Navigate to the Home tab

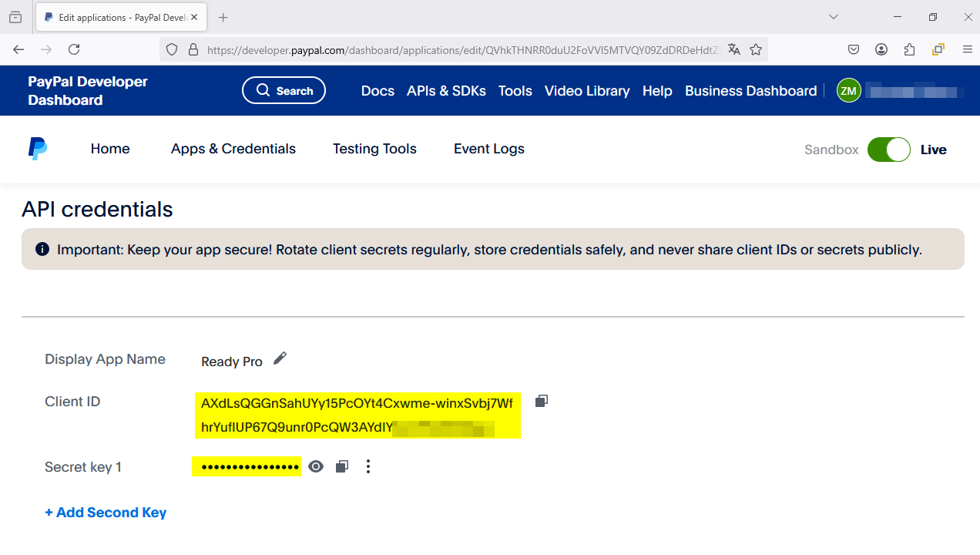tap(110, 149)
